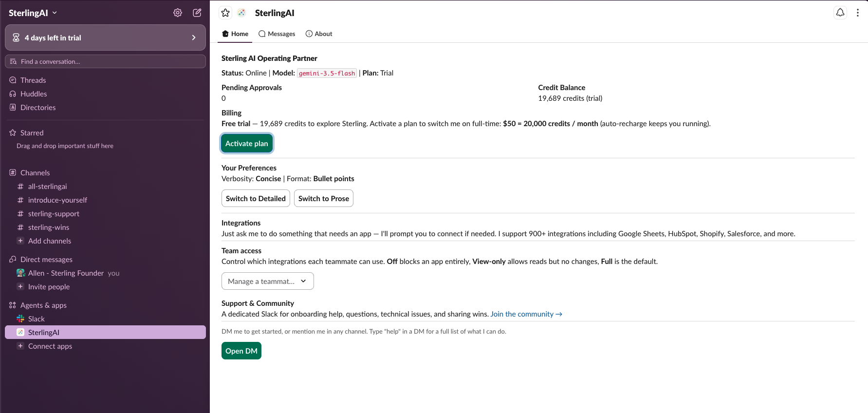Click the chevron on the trial banner
868x413 pixels.
tap(194, 38)
